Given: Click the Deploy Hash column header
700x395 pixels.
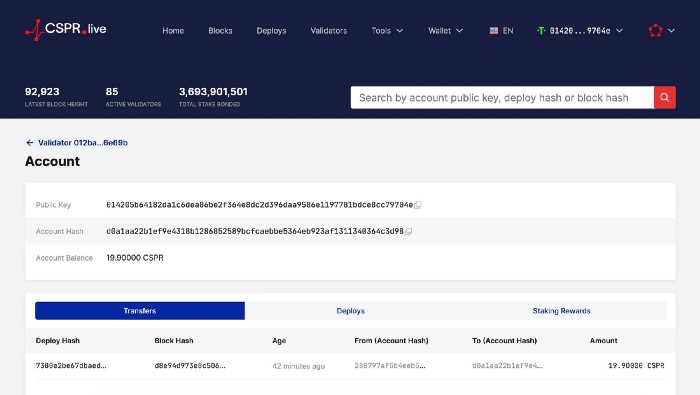Looking at the screenshot, I should point(58,341).
